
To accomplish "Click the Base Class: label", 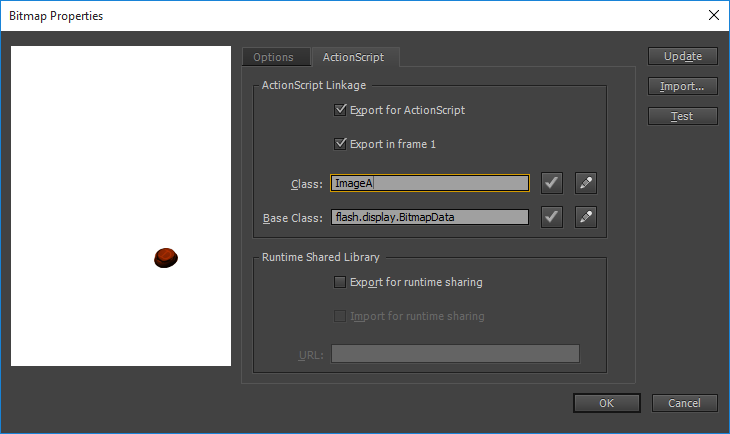I will pos(293,218).
